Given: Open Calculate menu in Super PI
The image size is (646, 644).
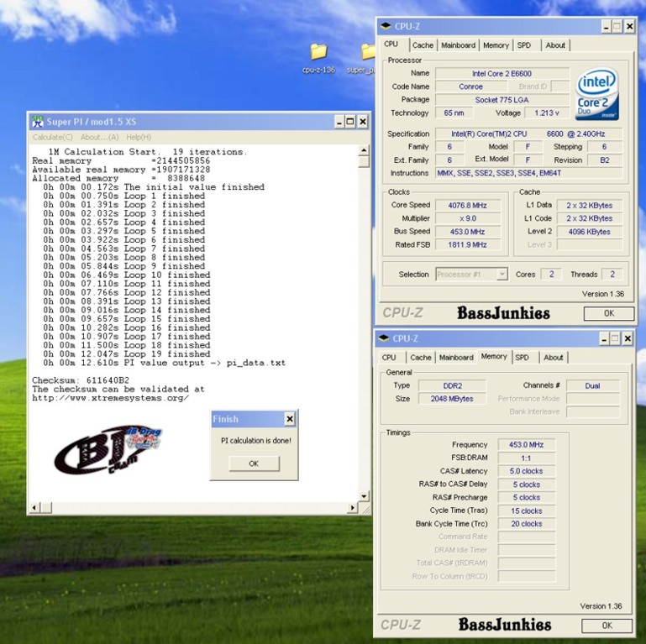Looking at the screenshot, I should point(53,137).
